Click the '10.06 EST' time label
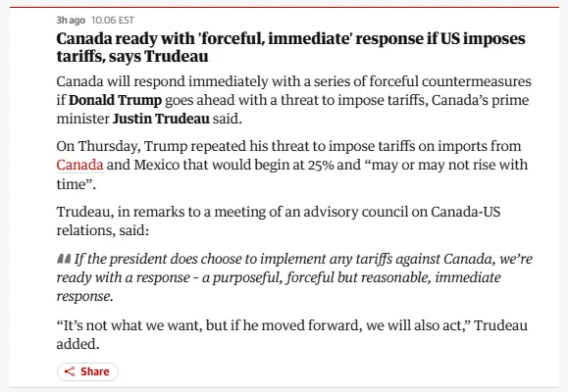This screenshot has width=568, height=392. click(113, 20)
